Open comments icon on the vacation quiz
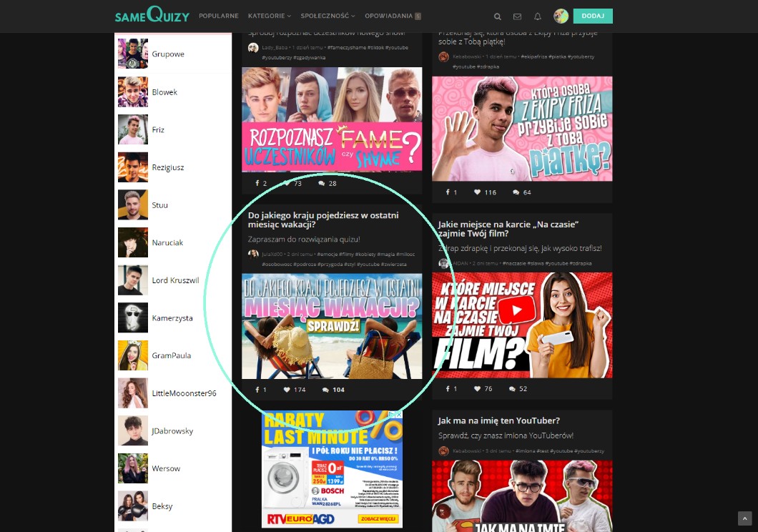This screenshot has height=532, width=758. pyautogui.click(x=325, y=390)
